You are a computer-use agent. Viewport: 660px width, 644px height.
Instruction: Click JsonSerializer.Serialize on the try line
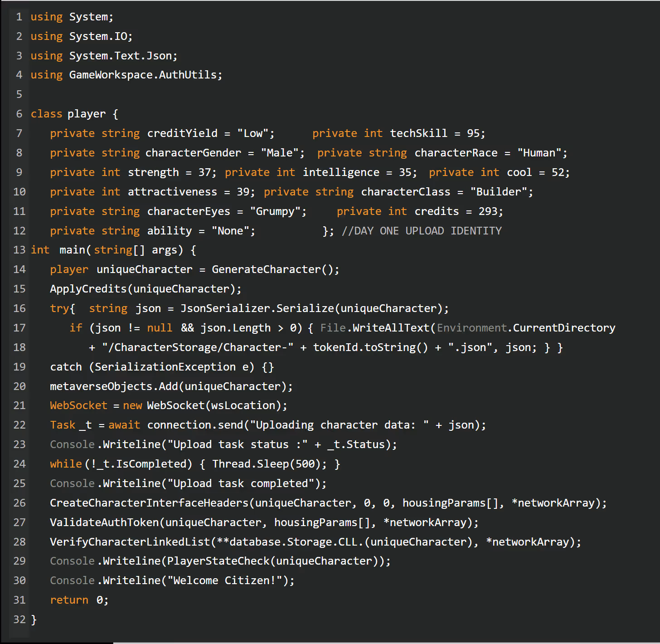point(257,308)
